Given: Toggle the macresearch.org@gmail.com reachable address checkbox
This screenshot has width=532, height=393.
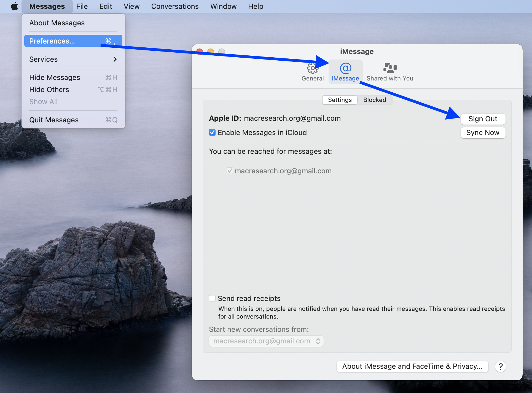Looking at the screenshot, I should (230, 171).
